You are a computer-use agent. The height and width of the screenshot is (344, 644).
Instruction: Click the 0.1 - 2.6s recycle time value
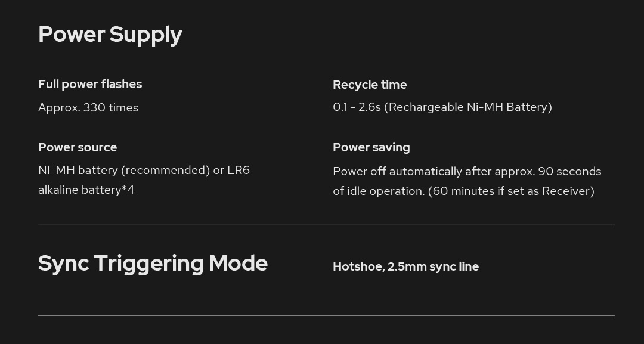pyautogui.click(x=442, y=107)
